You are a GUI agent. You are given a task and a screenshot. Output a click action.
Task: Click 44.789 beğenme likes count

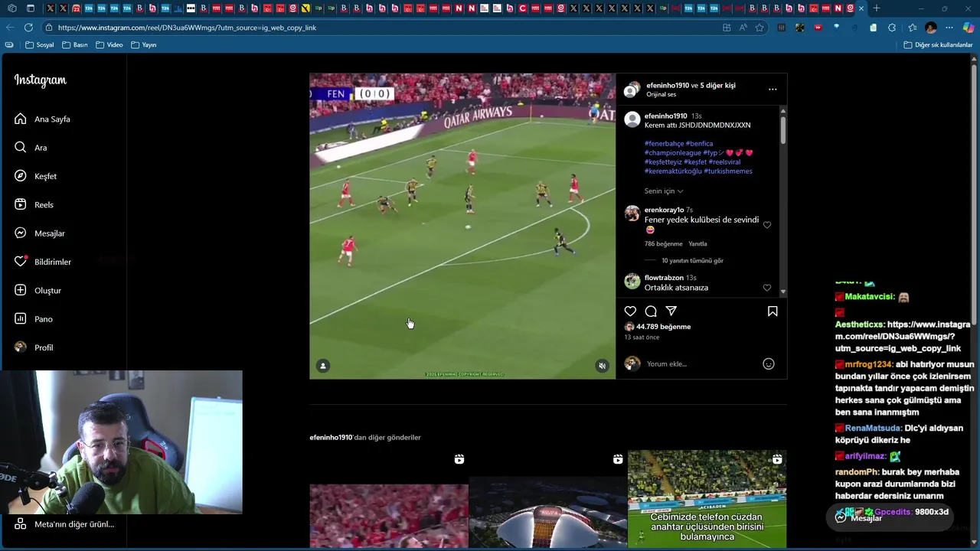click(663, 327)
